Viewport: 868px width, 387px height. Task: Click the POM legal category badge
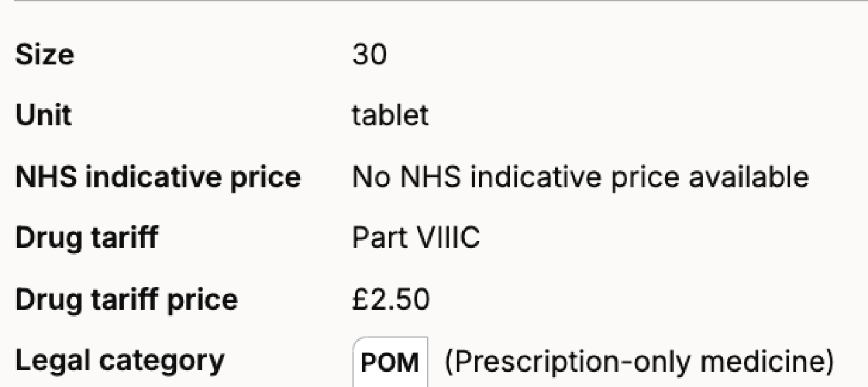pos(390,362)
